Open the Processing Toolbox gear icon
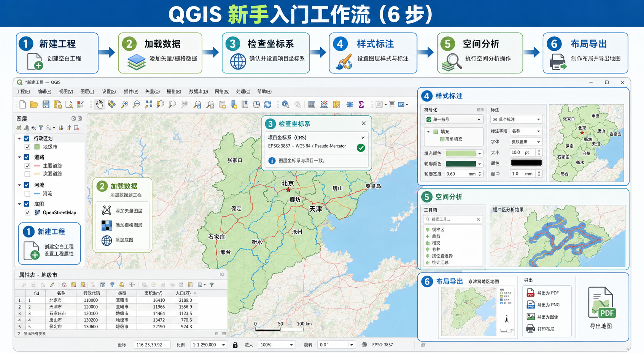The image size is (644, 353). coord(350,104)
